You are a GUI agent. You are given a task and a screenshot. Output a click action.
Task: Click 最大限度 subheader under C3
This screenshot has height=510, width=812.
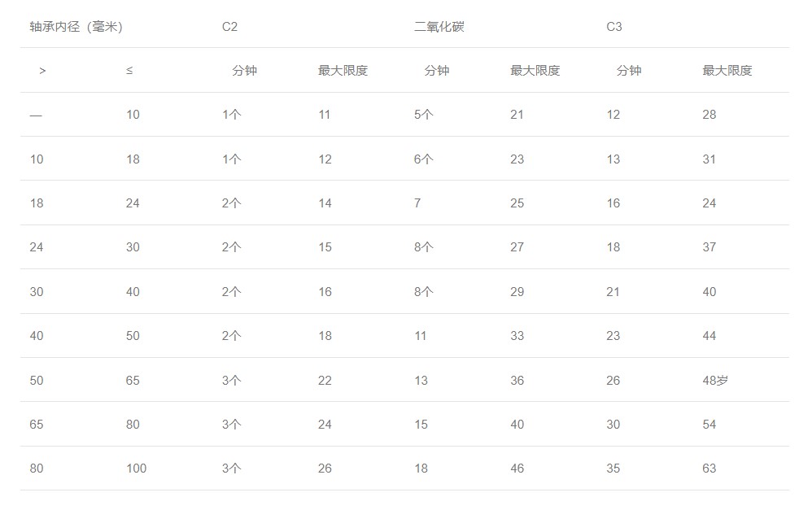pos(727,71)
